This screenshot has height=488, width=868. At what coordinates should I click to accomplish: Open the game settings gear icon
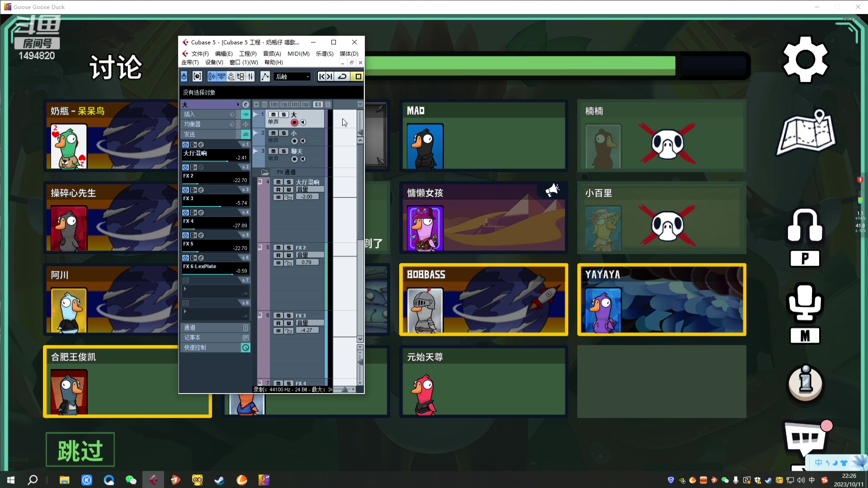click(x=806, y=60)
